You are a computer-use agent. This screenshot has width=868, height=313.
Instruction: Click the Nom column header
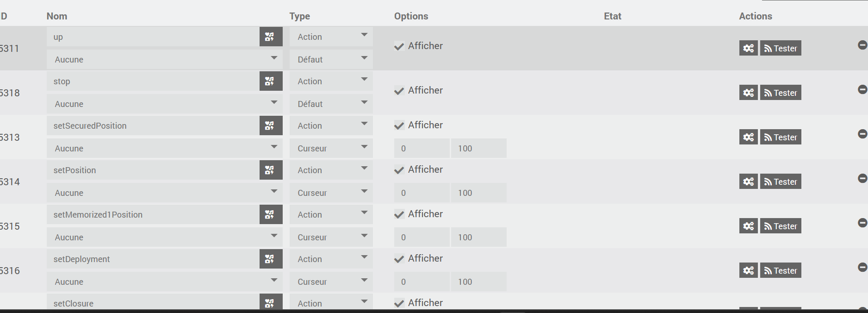[x=57, y=16]
